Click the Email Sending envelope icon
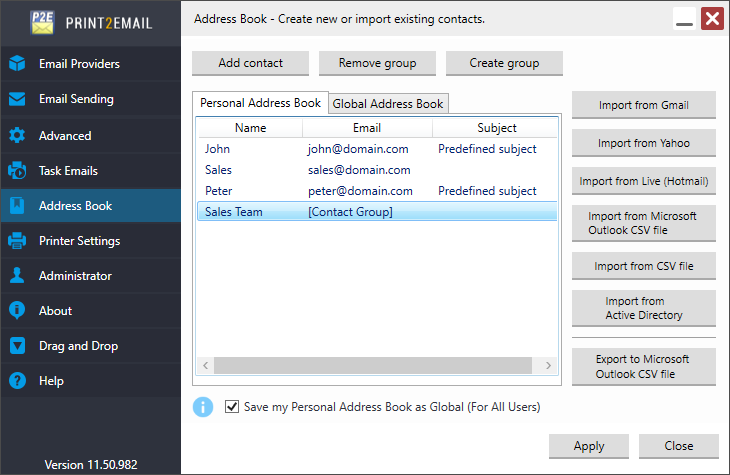 (x=17, y=99)
